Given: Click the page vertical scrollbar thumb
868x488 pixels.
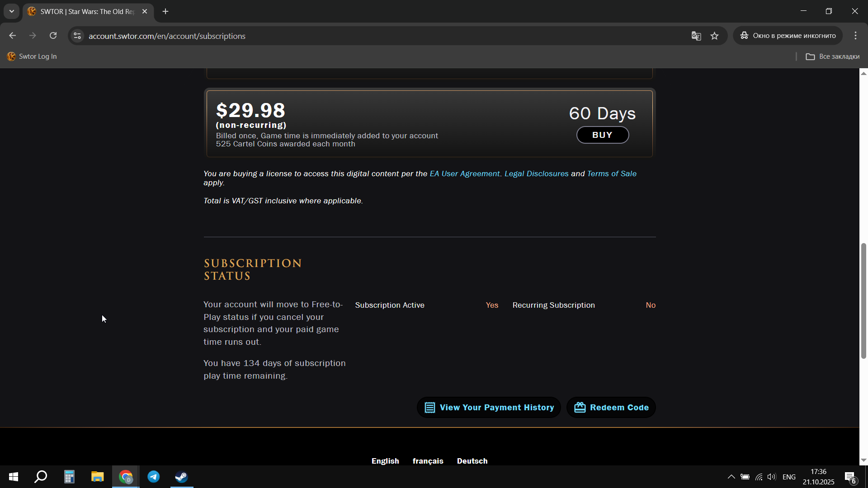Looking at the screenshot, I should coord(863,300).
